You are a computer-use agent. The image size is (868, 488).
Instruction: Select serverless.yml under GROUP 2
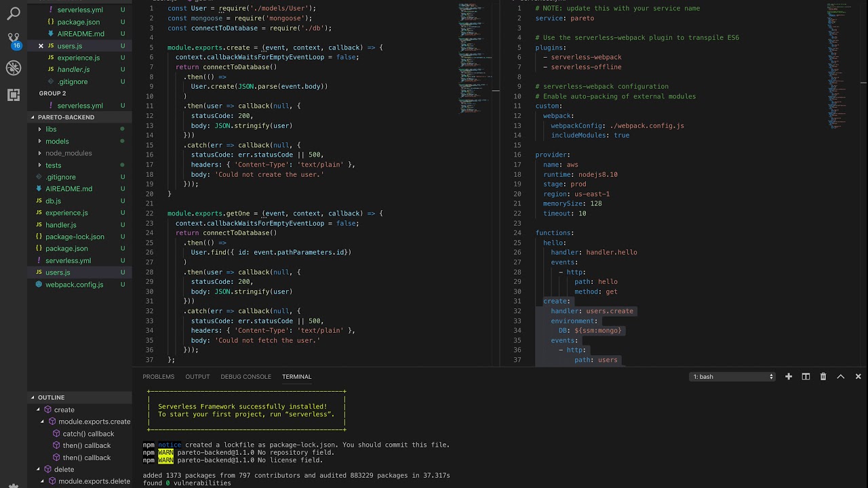pos(80,106)
